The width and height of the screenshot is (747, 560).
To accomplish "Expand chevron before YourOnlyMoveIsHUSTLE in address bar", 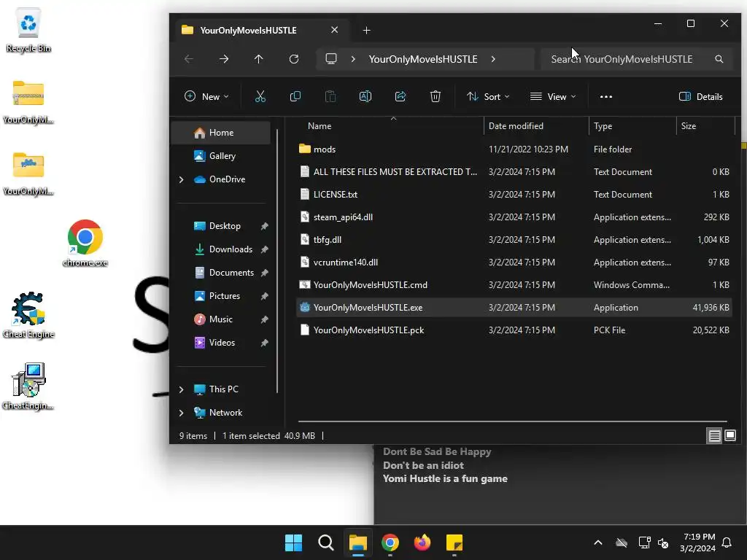I will click(x=353, y=59).
